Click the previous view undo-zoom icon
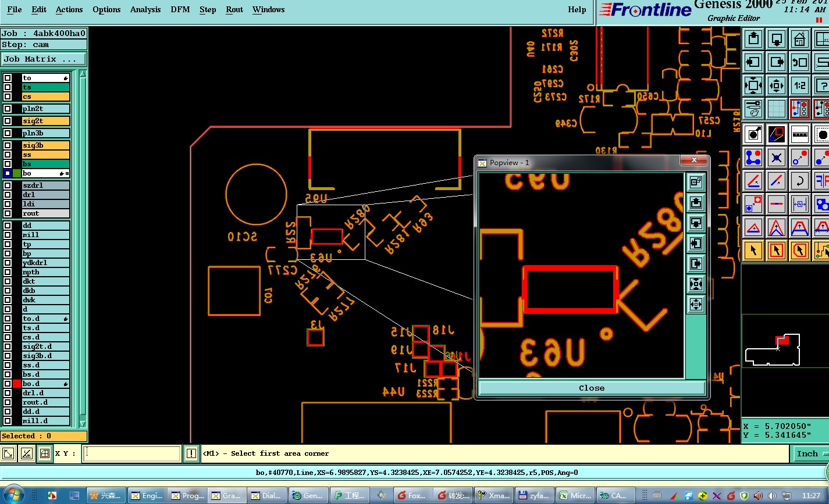This screenshot has width=829, height=504. [800, 62]
